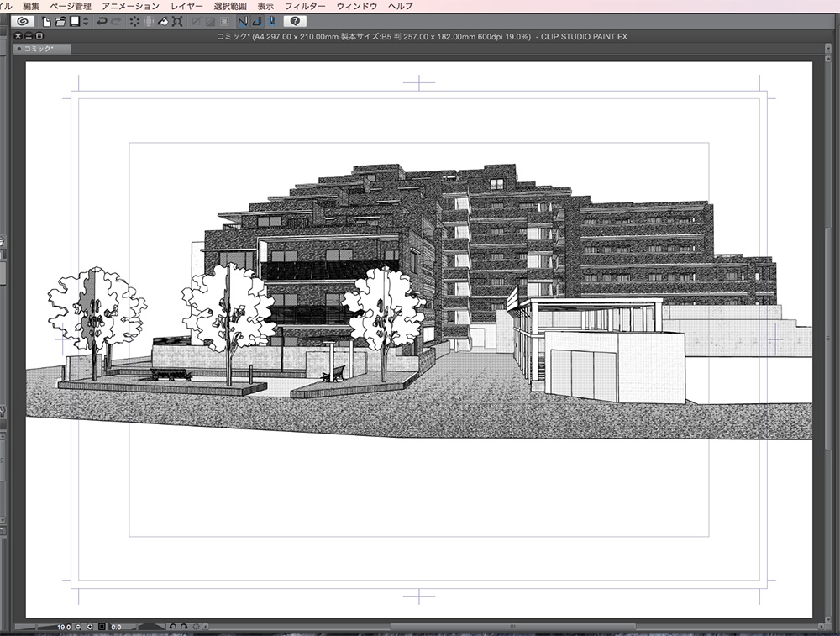The height and width of the screenshot is (636, 840).
Task: Click Fit to Screen in status bar
Action: coord(102,627)
